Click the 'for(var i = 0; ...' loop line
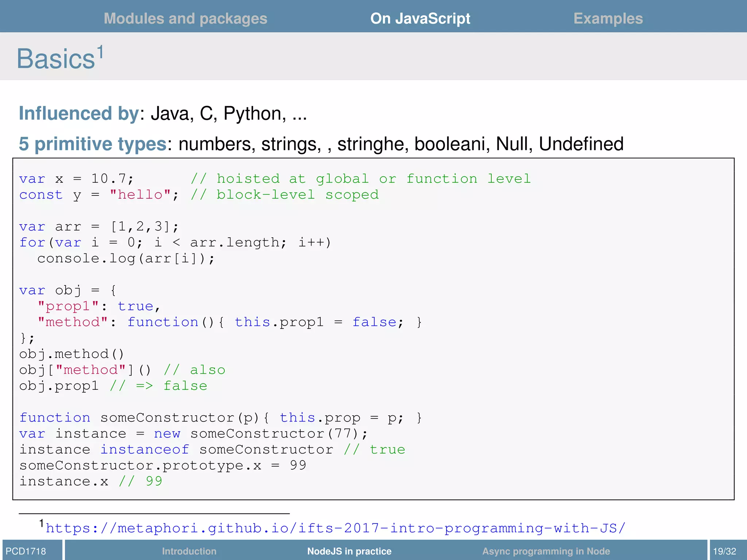Screen dimensions: 747x560 click(x=175, y=242)
